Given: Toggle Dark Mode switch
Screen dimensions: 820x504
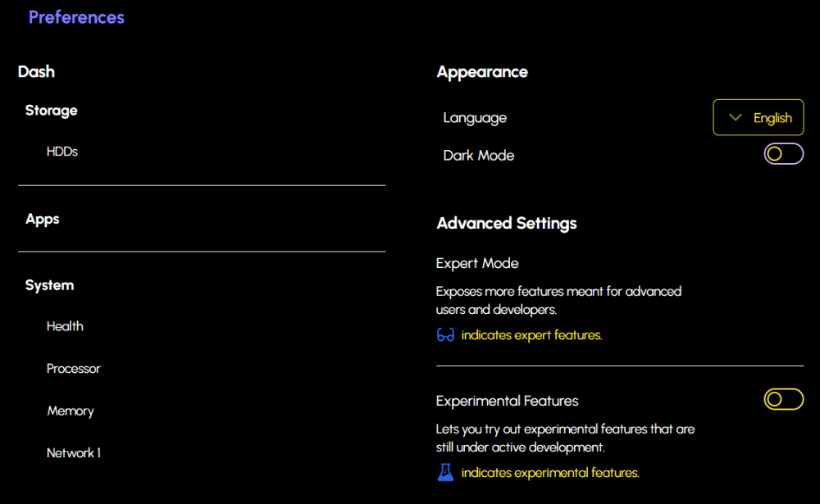Looking at the screenshot, I should (x=783, y=154).
